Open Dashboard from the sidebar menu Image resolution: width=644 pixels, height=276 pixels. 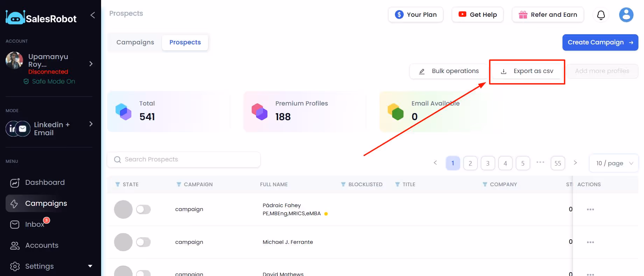45,183
